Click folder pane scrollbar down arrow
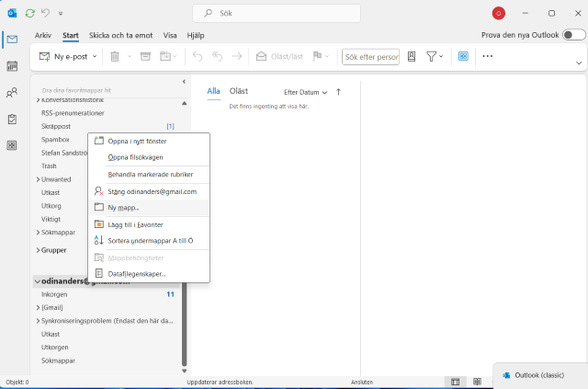 pyautogui.click(x=184, y=371)
